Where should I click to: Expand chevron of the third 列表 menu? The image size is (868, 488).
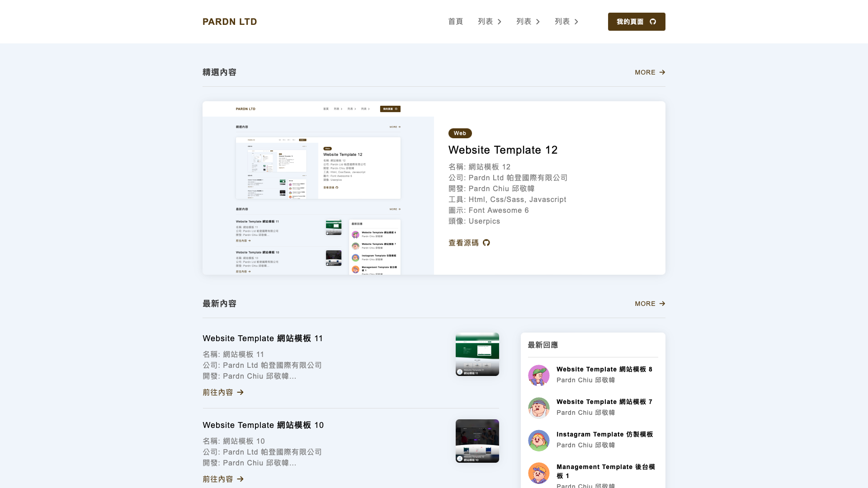click(x=576, y=22)
